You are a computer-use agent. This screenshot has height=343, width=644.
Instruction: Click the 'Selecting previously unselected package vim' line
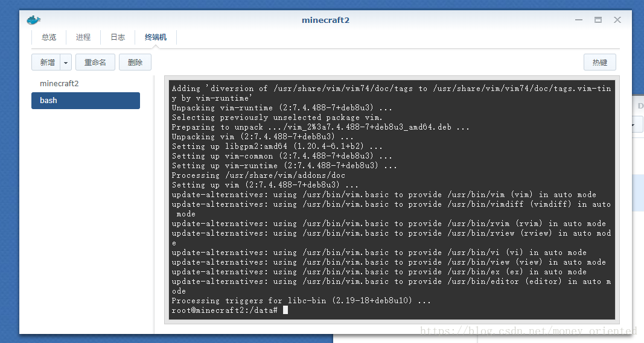[x=277, y=118]
